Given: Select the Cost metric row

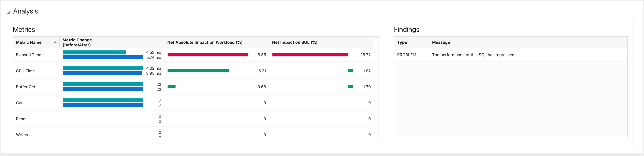Looking at the screenshot, I should point(20,103).
